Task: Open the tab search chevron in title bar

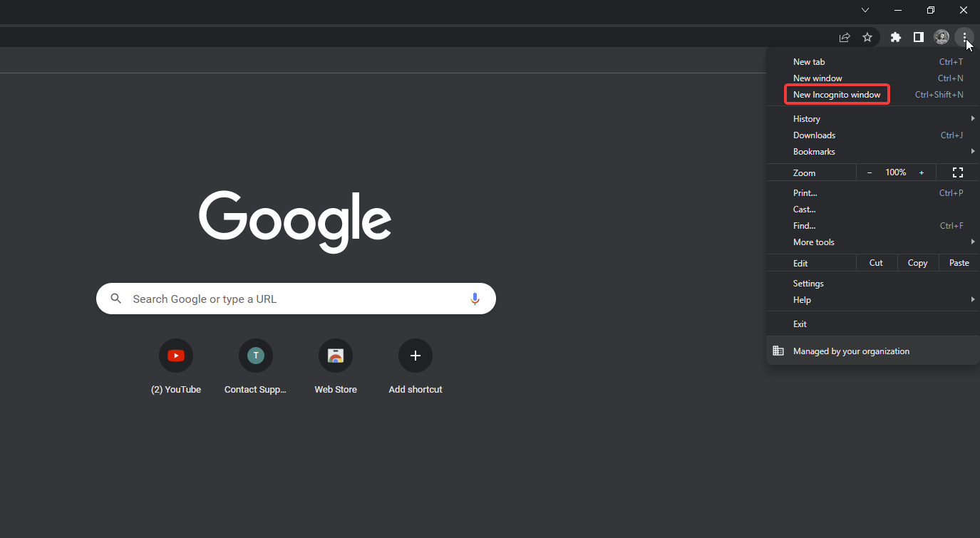Action: (865, 10)
